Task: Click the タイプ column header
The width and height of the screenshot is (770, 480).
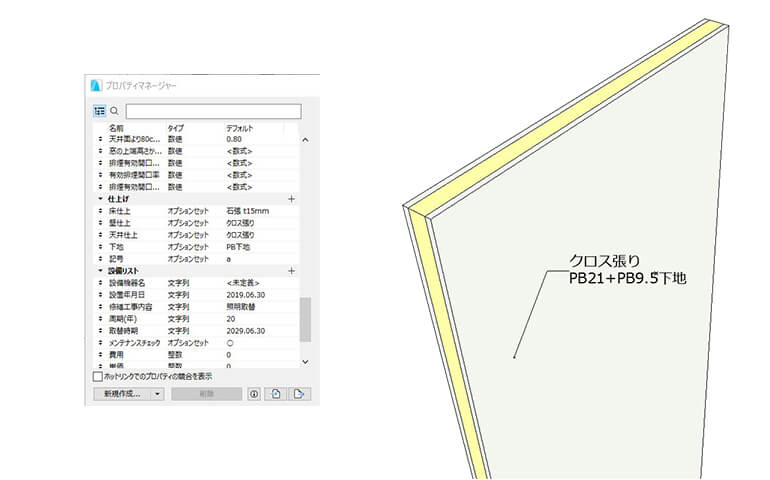Action: pos(176,129)
